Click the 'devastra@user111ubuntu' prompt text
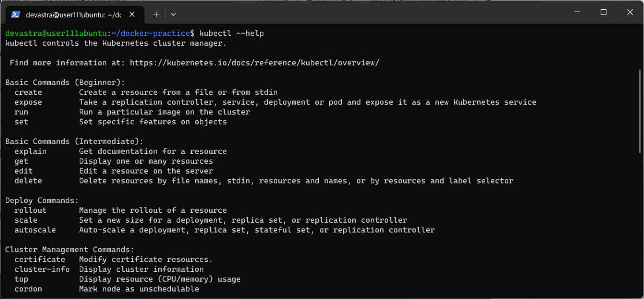 pyautogui.click(x=56, y=34)
